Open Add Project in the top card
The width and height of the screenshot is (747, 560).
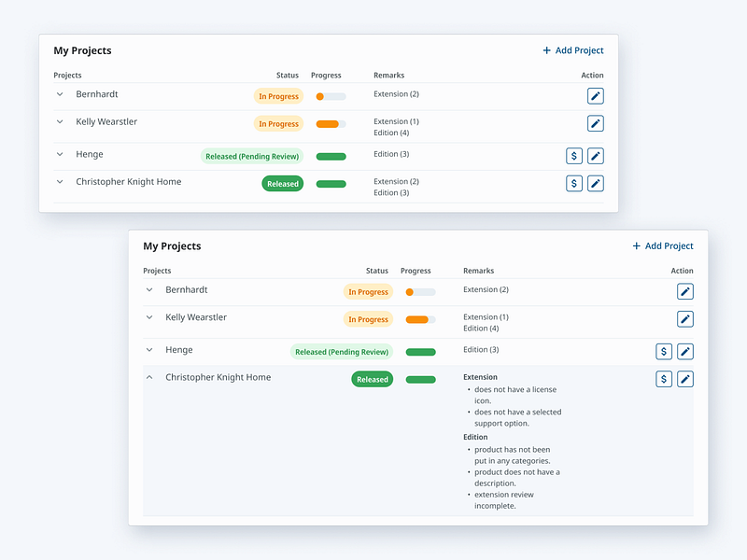[x=572, y=50]
